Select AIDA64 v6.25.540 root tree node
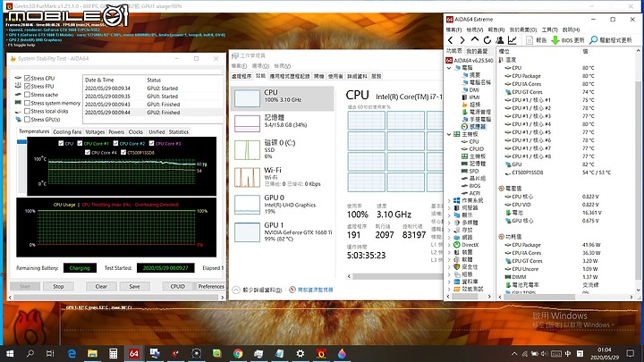Viewport: 644px width, 362px height. [x=470, y=60]
